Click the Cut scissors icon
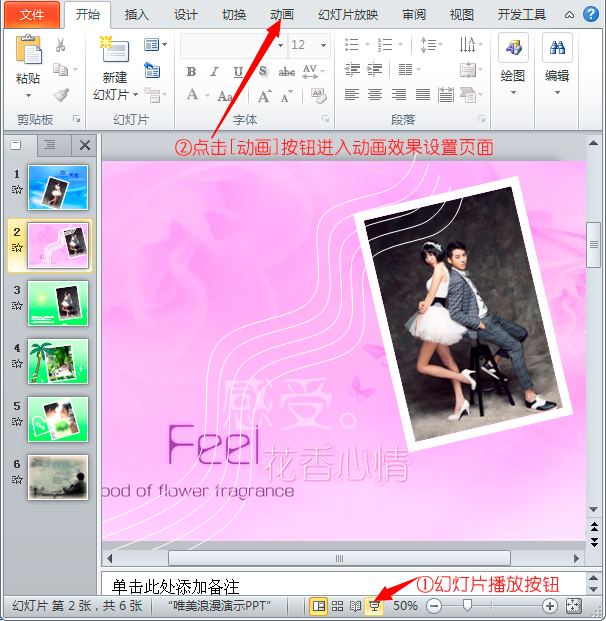The width and height of the screenshot is (606, 621). pyautogui.click(x=61, y=45)
